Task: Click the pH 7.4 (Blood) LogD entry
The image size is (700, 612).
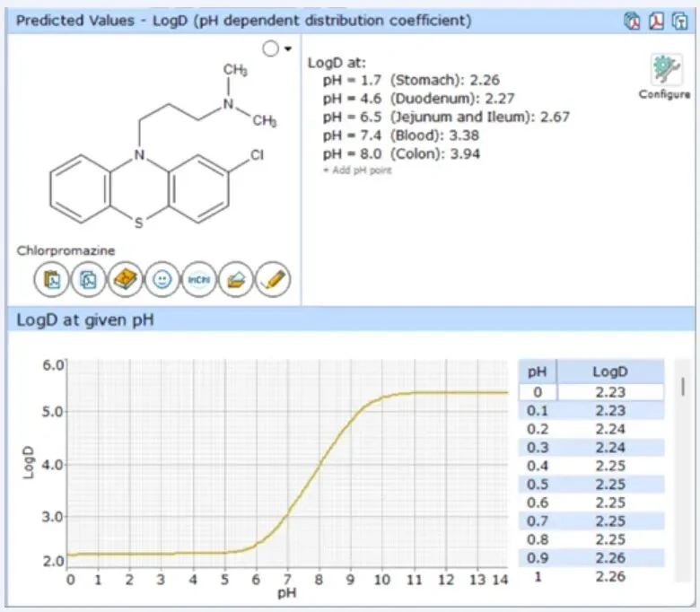Action: (401, 136)
